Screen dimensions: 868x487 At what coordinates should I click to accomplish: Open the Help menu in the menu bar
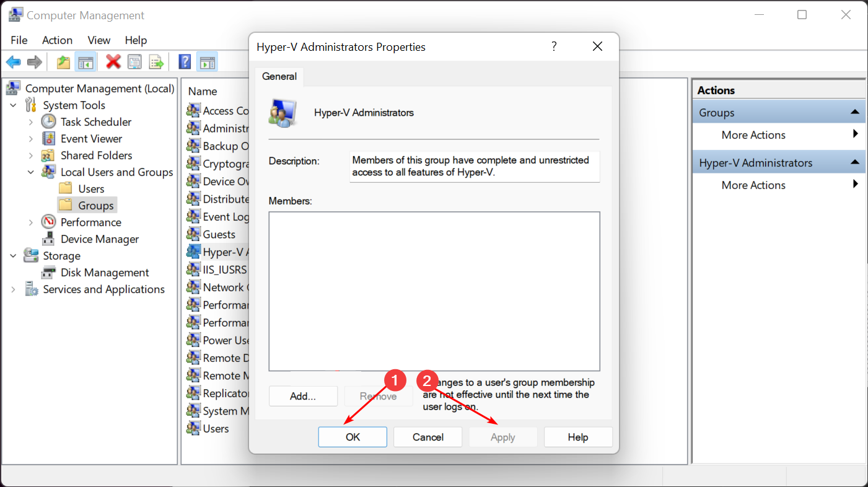[x=136, y=40]
